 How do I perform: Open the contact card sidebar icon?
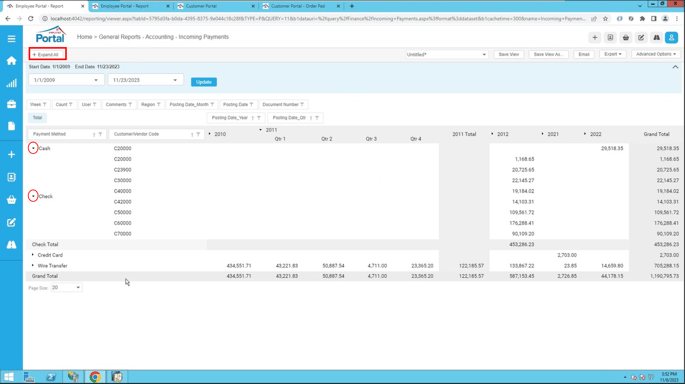click(11, 177)
